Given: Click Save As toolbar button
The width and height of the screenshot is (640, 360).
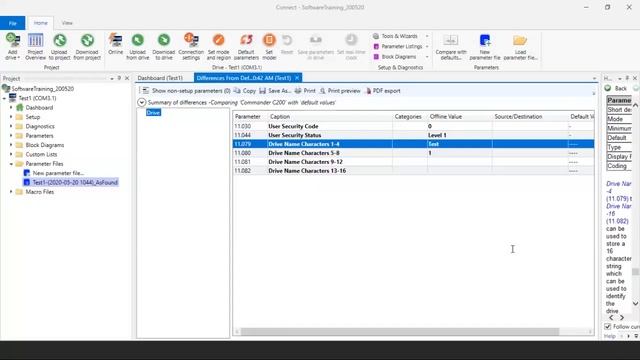Looking at the screenshot, I should [275, 91].
